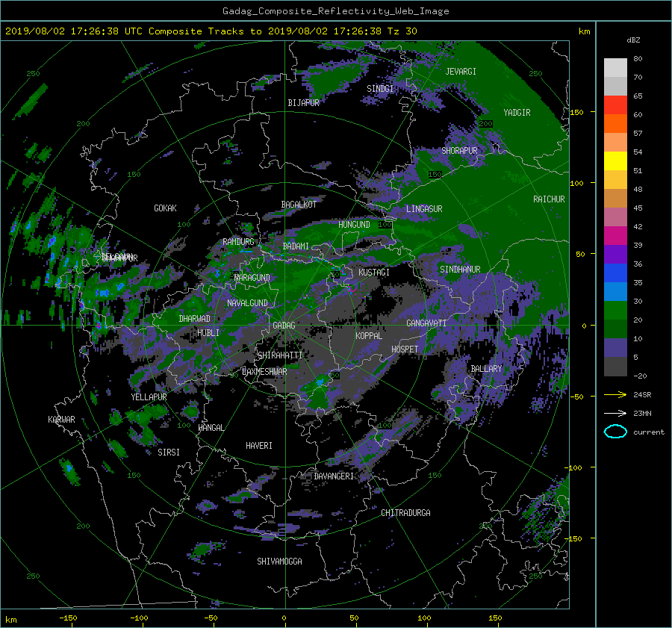Click the NARAGUND city label
The height and width of the screenshot is (628, 672).
(252, 278)
